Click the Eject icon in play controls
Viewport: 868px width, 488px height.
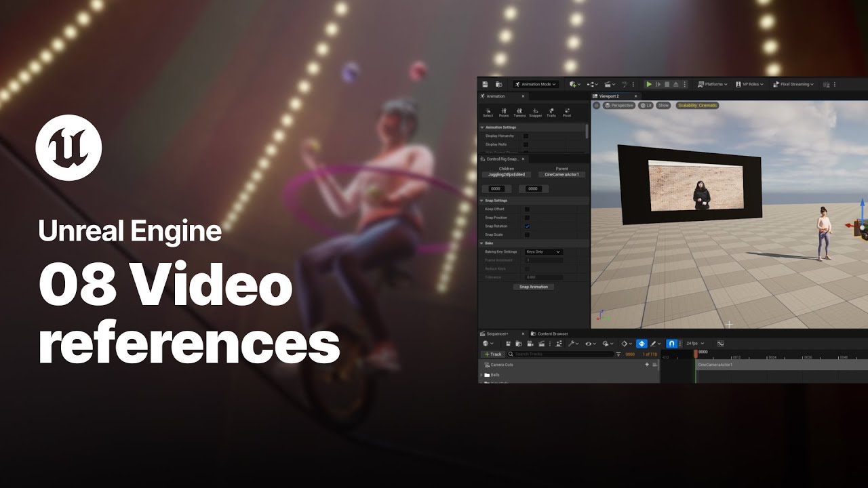[x=676, y=84]
